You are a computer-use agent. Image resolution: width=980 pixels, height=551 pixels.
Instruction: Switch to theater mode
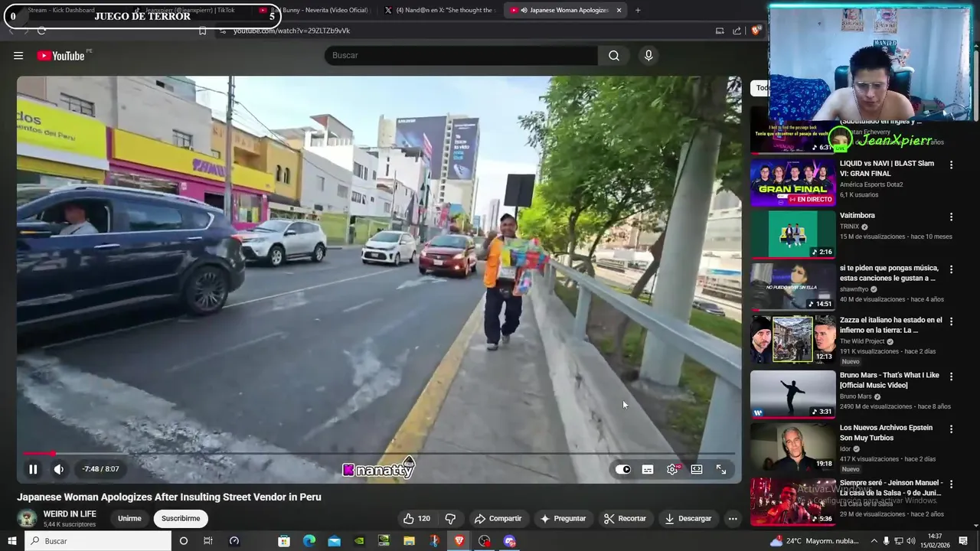697,469
